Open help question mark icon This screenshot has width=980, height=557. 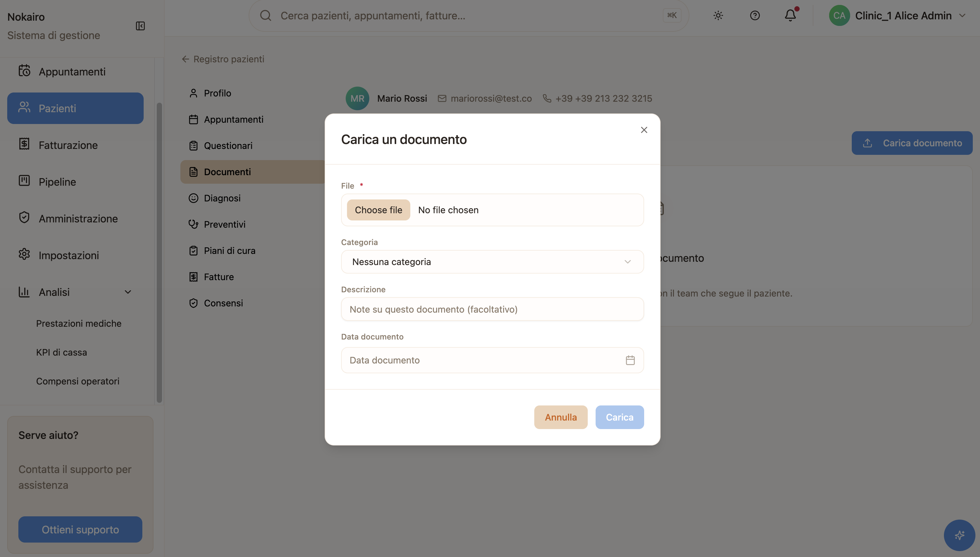coord(755,16)
